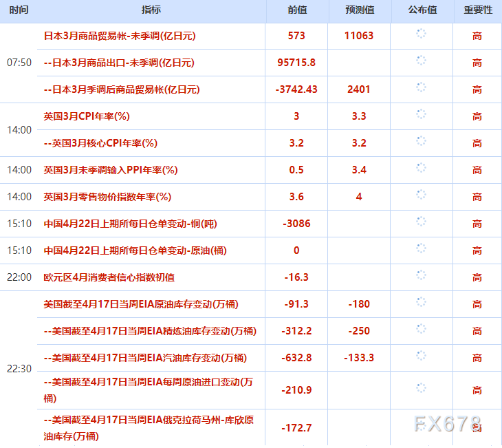502x448 pixels.
Task: Click the 时间 column header
Action: point(19,10)
